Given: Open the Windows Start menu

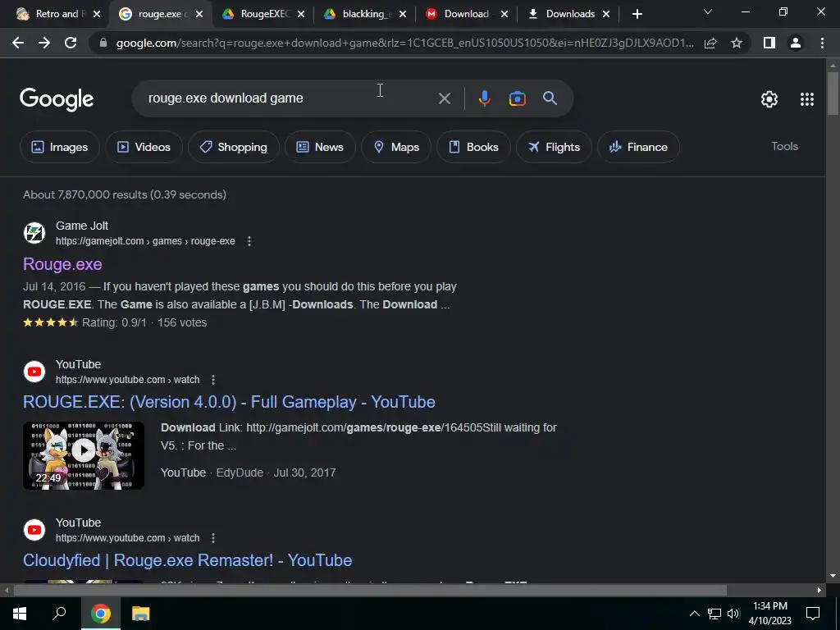Looking at the screenshot, I should click(20, 614).
